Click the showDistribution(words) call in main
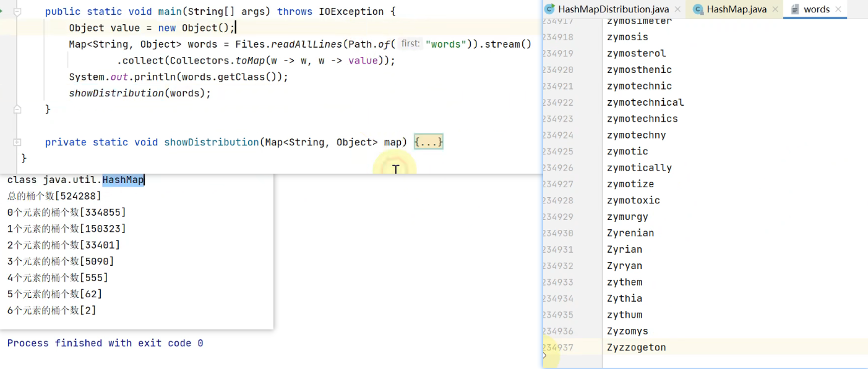868x369 pixels. [x=140, y=93]
